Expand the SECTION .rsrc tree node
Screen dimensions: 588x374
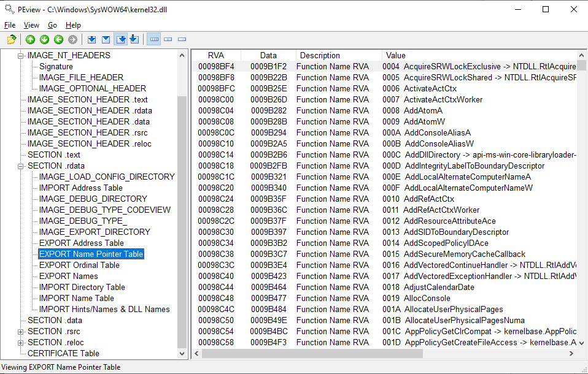coord(21,332)
